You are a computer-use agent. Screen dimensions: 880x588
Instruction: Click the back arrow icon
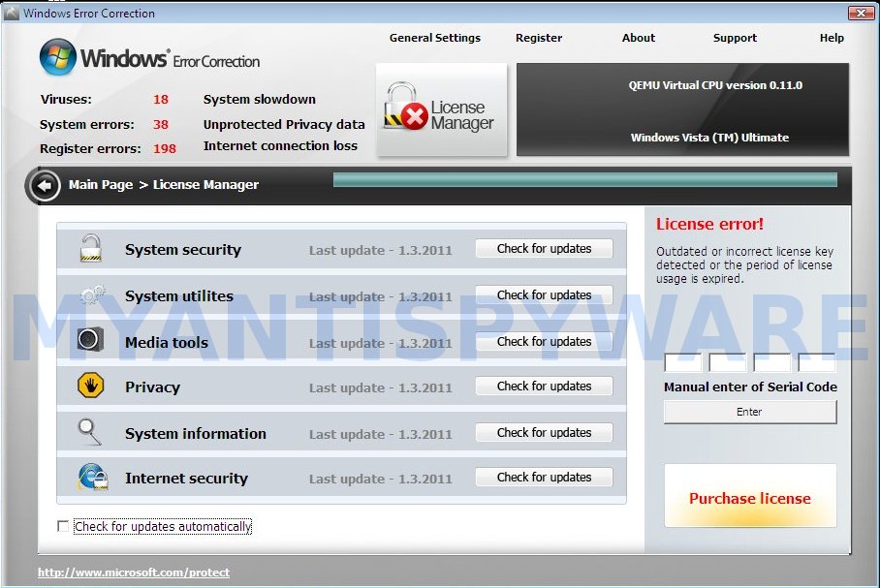[x=44, y=185]
